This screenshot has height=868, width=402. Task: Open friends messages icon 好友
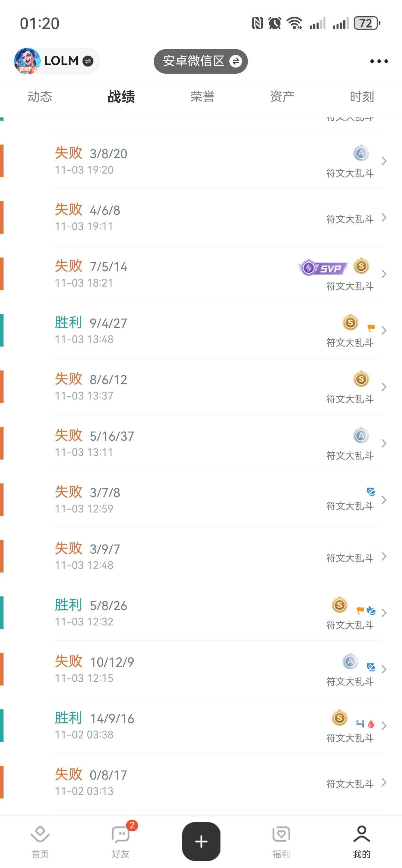(x=121, y=842)
